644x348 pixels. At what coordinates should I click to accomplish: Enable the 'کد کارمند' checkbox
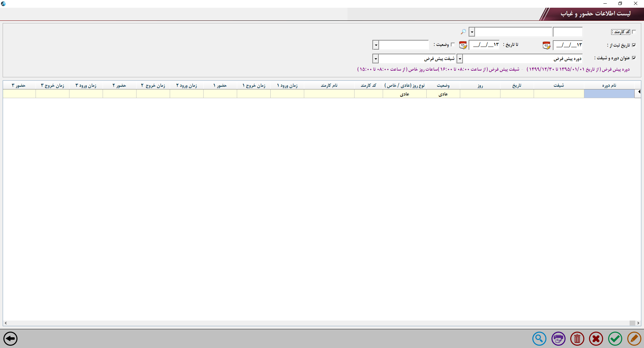(x=634, y=32)
